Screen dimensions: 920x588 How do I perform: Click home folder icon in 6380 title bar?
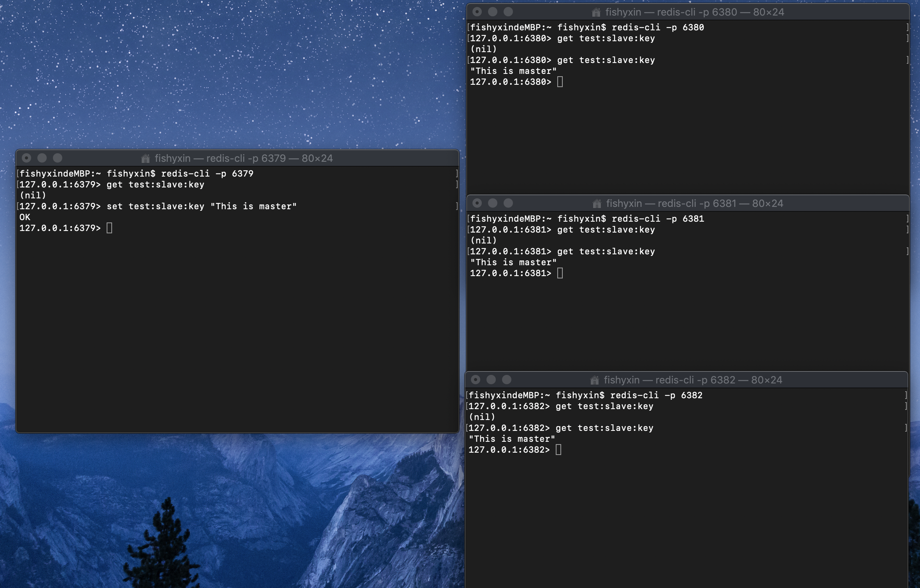pos(596,12)
